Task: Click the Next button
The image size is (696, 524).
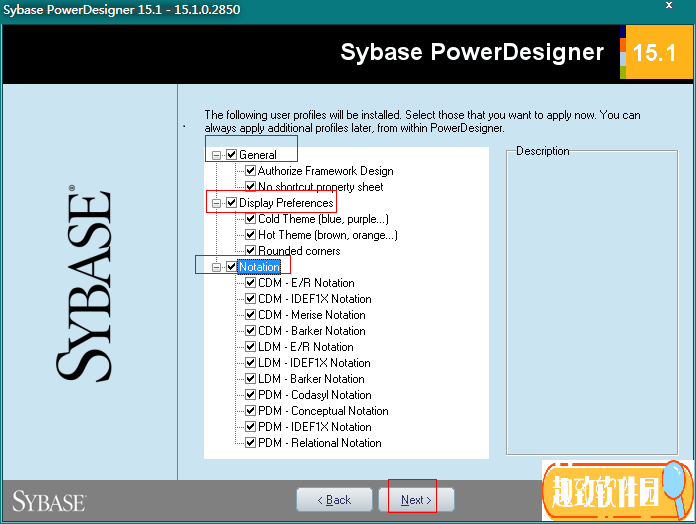Action: (416, 500)
